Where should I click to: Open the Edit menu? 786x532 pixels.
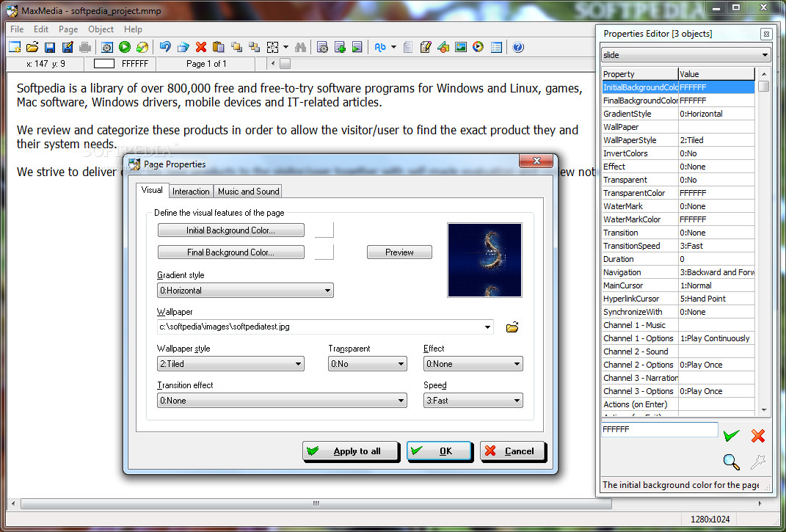pyautogui.click(x=41, y=29)
